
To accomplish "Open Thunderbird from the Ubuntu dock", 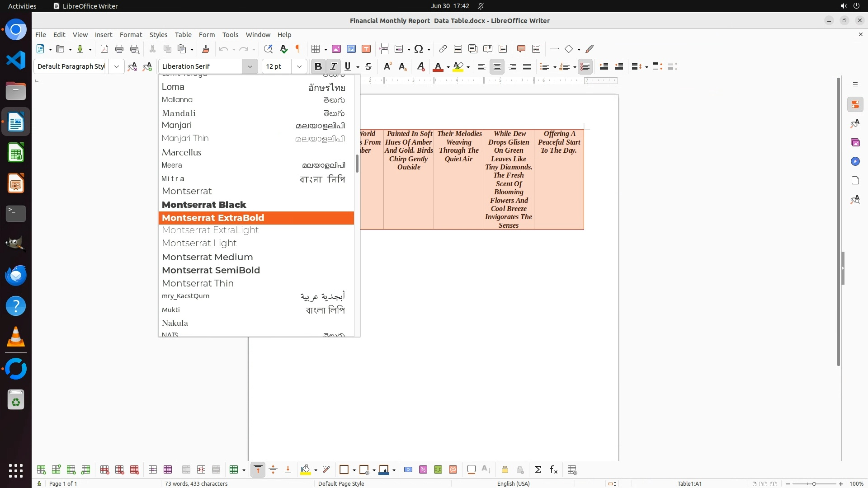I will tap(16, 275).
